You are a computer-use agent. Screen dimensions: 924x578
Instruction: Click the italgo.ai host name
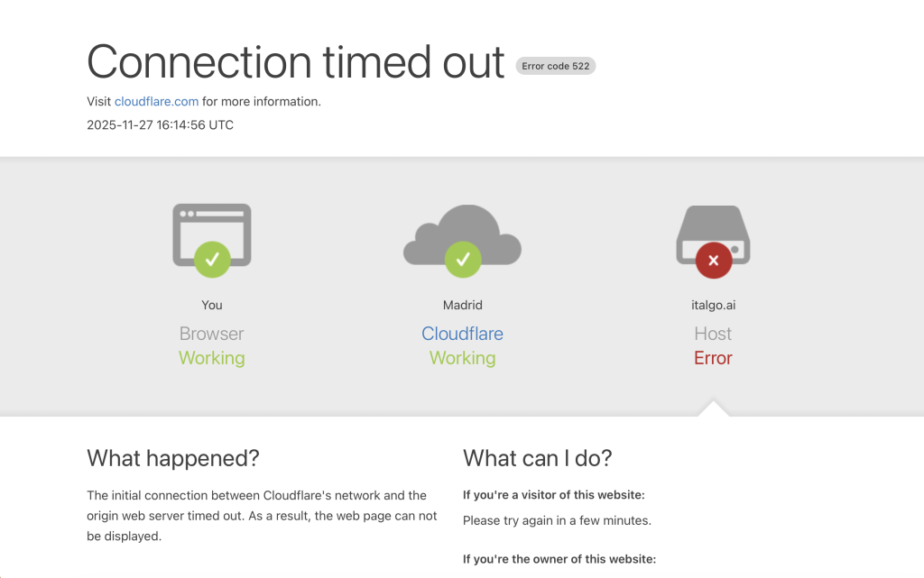(x=713, y=305)
